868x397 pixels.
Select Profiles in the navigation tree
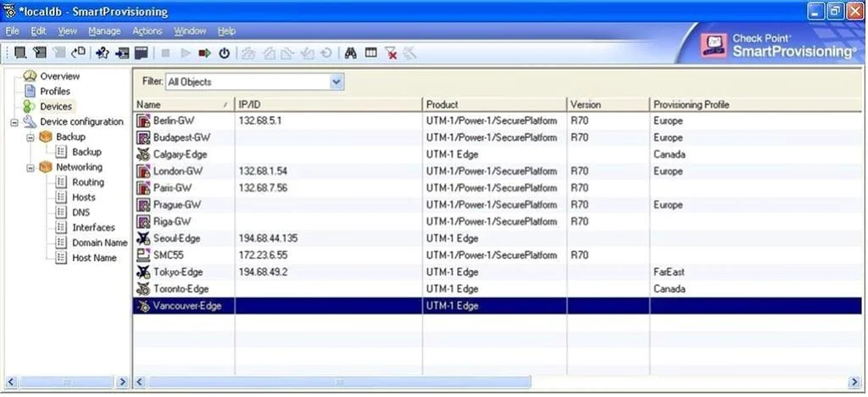click(x=55, y=92)
